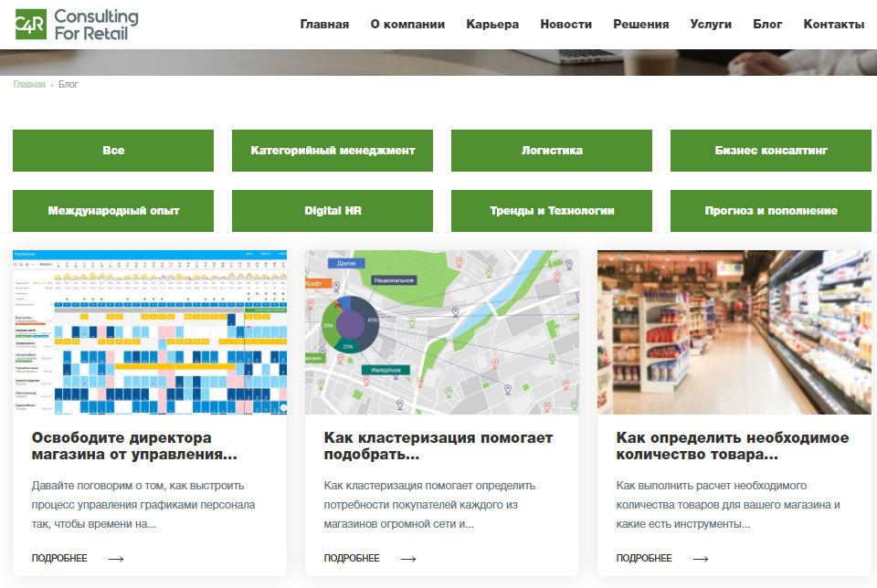This screenshot has width=877, height=588.
Task: Open the map clustering article image
Action: pos(442,333)
